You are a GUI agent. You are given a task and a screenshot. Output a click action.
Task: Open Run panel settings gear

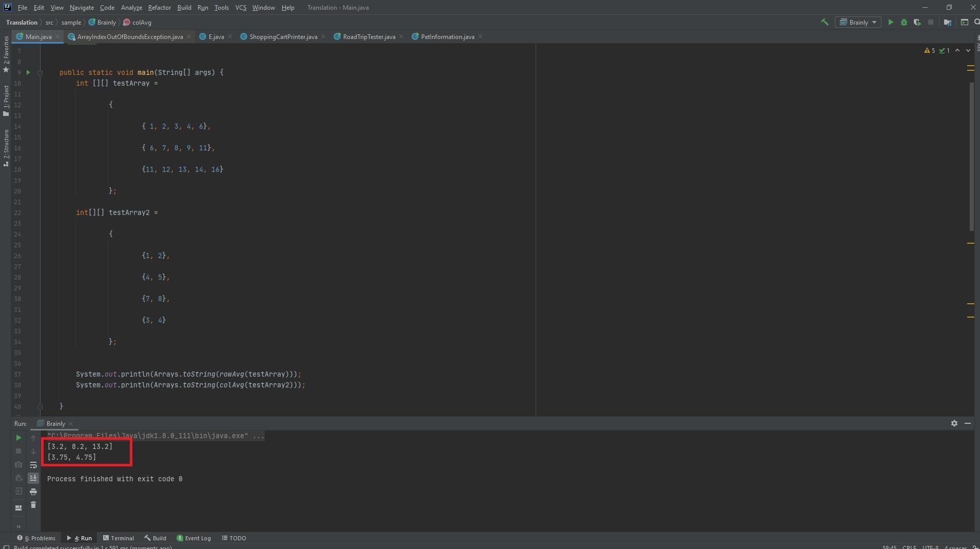pyautogui.click(x=954, y=423)
